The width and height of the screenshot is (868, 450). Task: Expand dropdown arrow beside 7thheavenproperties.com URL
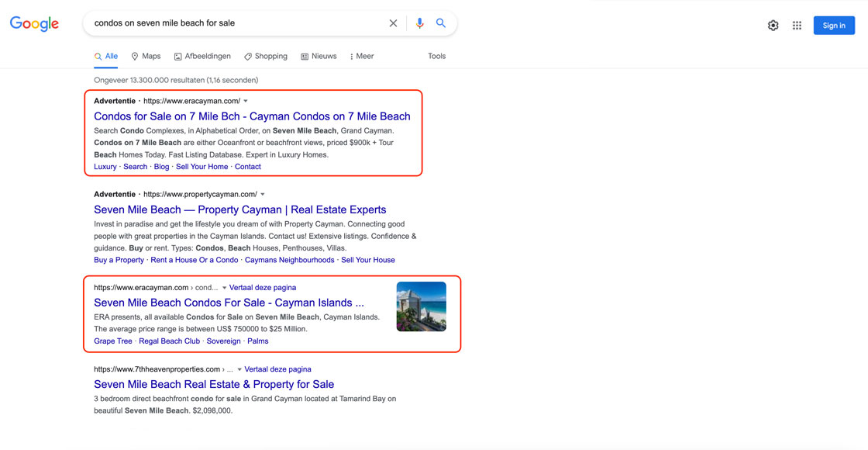239,369
